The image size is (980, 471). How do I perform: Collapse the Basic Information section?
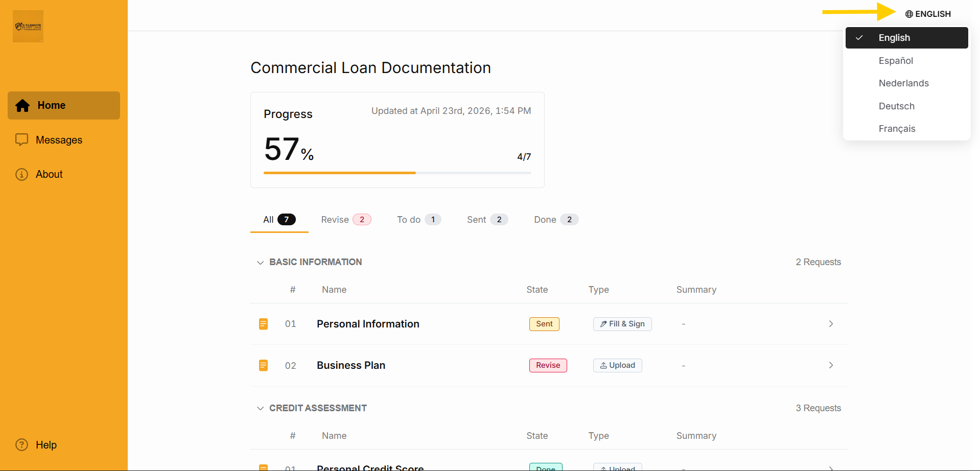coord(260,263)
